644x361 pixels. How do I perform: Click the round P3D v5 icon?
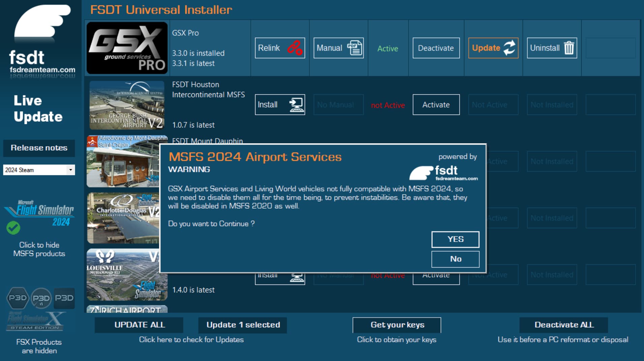pos(41,298)
